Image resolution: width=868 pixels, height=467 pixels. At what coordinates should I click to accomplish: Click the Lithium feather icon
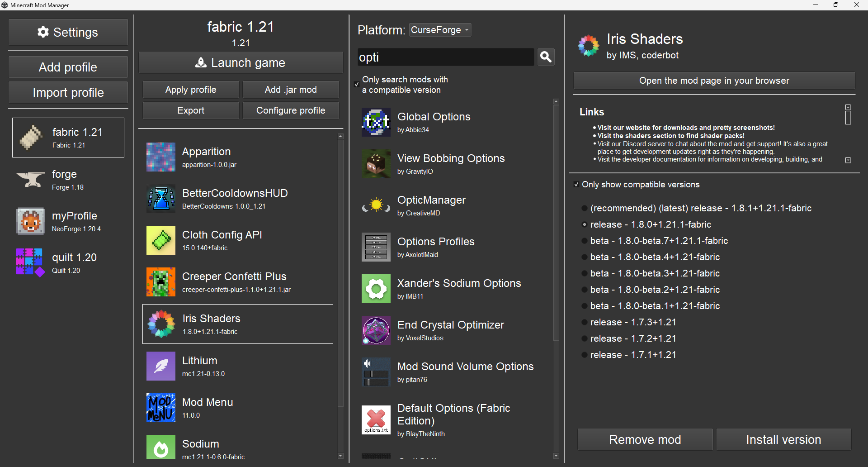tap(160, 366)
